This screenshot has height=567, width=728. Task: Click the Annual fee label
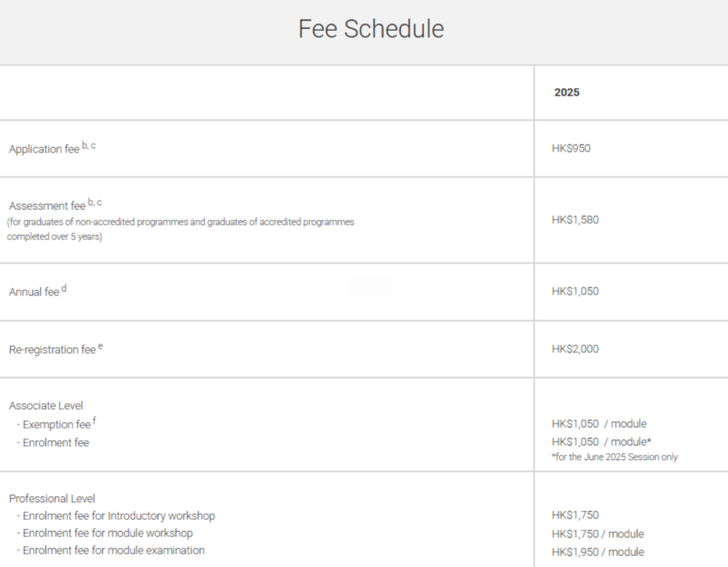tap(34, 292)
